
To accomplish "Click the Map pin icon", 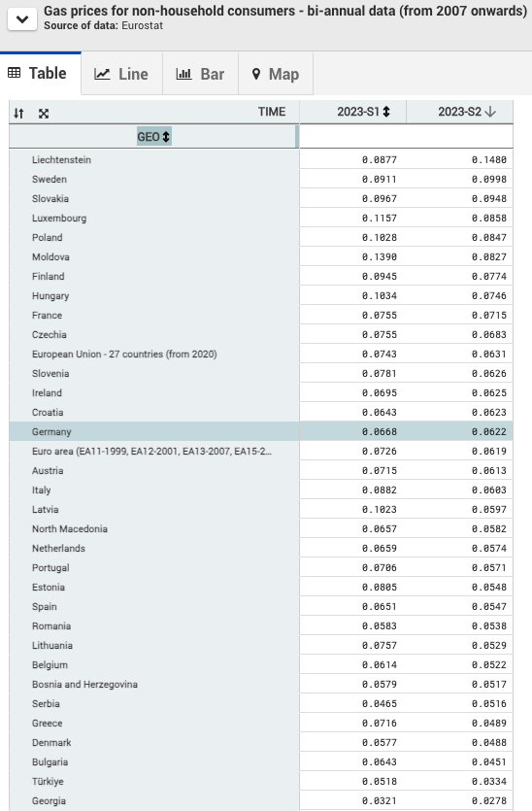I will 256,74.
